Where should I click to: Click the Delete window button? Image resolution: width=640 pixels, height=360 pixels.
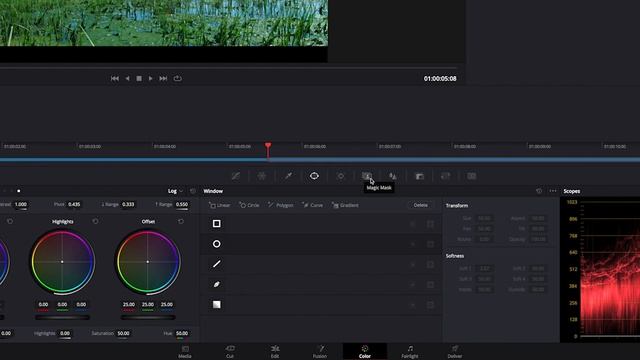coord(421,205)
